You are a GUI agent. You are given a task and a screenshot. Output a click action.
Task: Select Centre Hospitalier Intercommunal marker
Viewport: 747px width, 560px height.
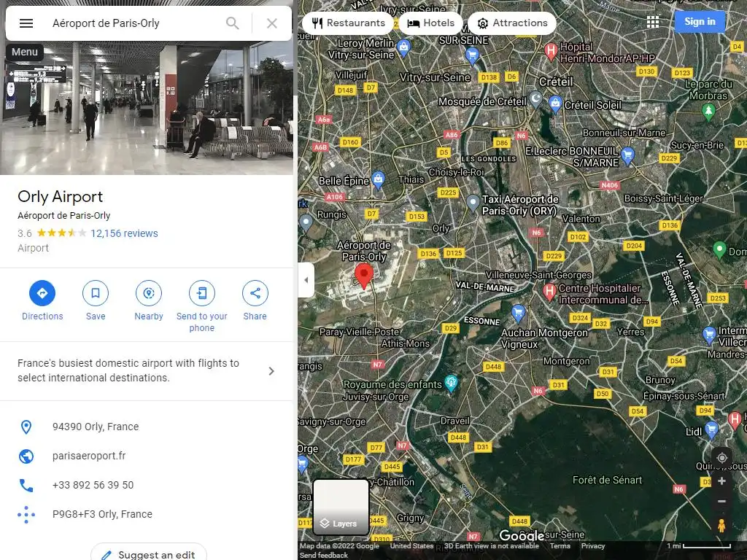click(550, 292)
